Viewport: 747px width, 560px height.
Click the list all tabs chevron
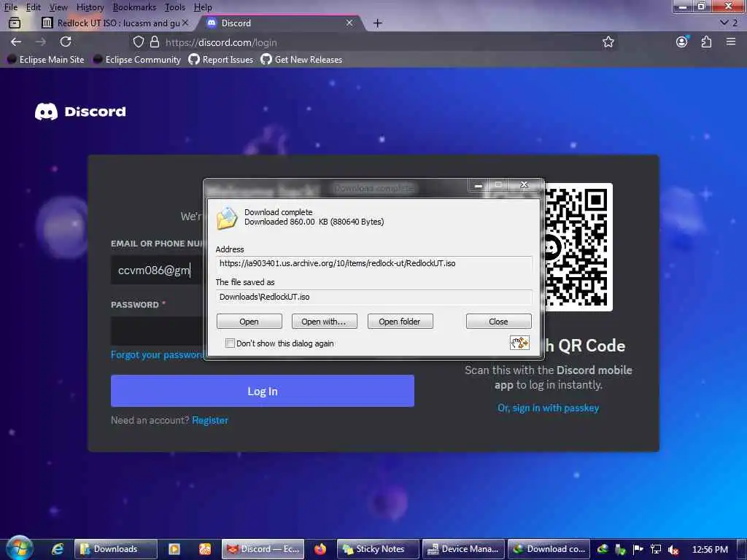(724, 23)
